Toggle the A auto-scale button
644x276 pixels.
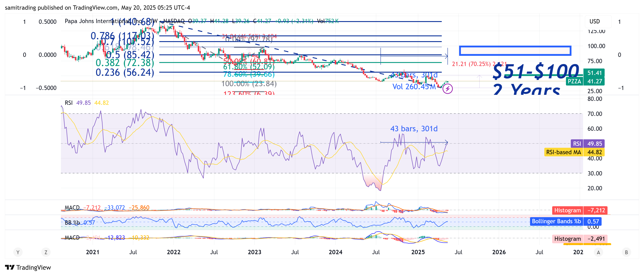click(x=598, y=252)
